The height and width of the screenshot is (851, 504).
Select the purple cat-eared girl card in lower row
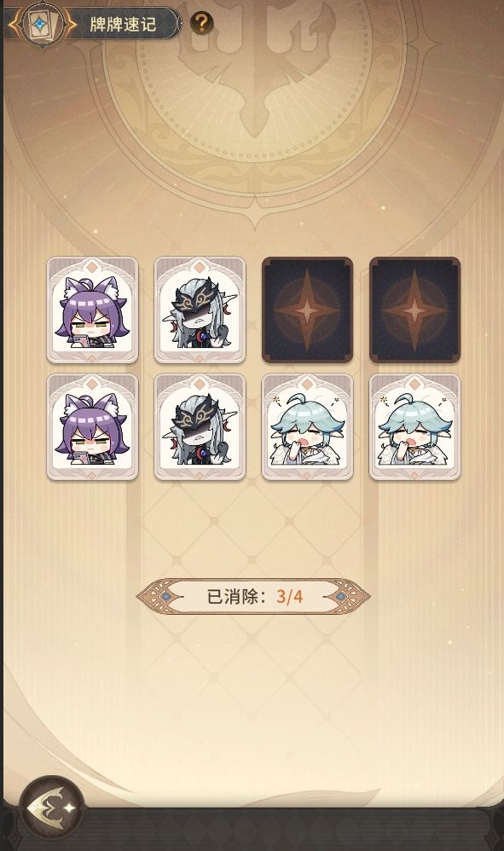[92, 426]
